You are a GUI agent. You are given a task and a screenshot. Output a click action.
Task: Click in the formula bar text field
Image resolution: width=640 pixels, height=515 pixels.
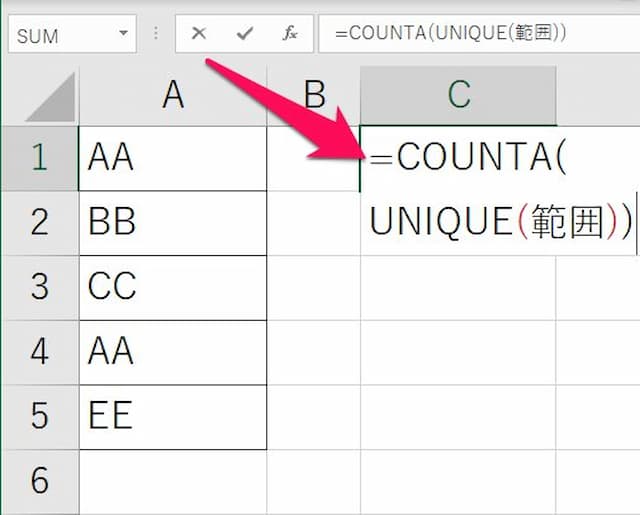[x=480, y=34]
